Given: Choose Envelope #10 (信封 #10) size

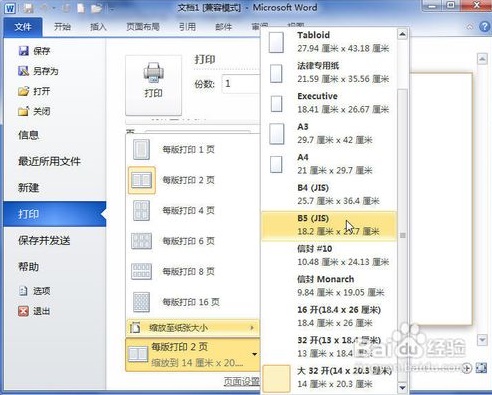Looking at the screenshot, I should tap(329, 256).
